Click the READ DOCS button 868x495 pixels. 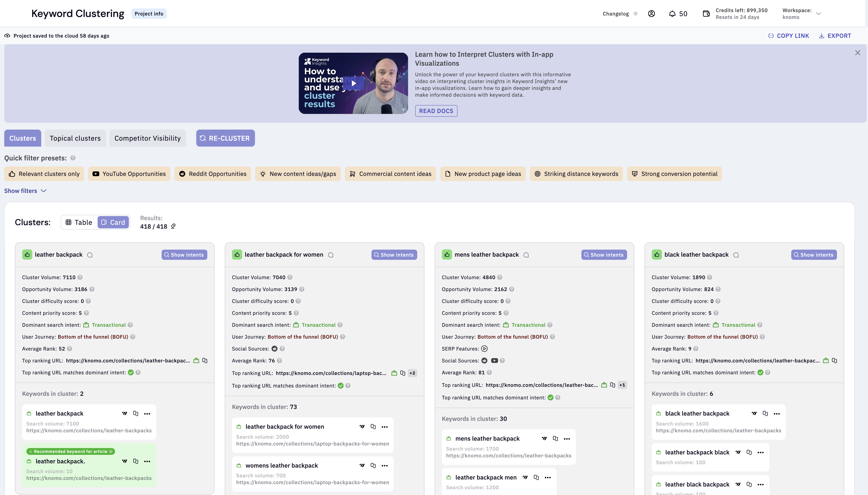pos(436,111)
